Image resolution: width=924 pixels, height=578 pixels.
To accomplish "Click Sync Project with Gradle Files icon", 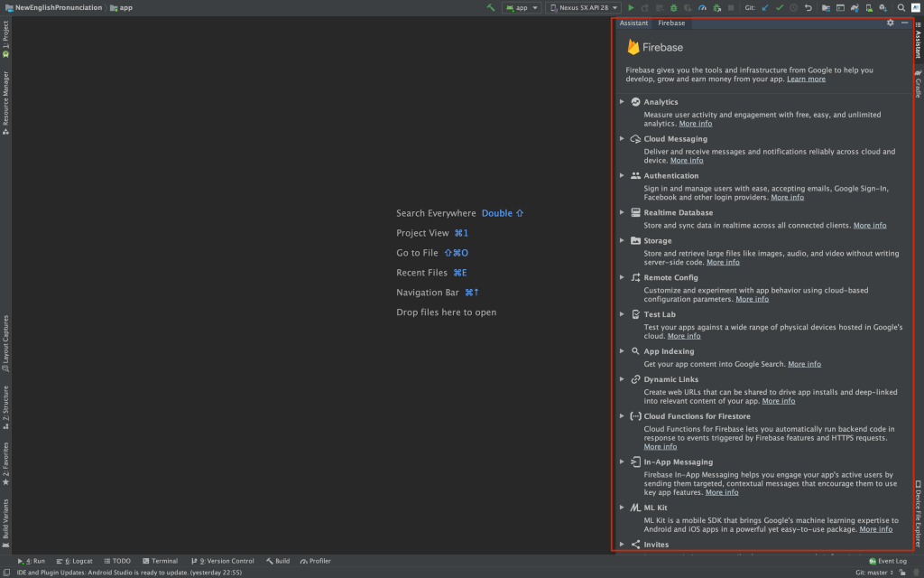I will pos(855,7).
